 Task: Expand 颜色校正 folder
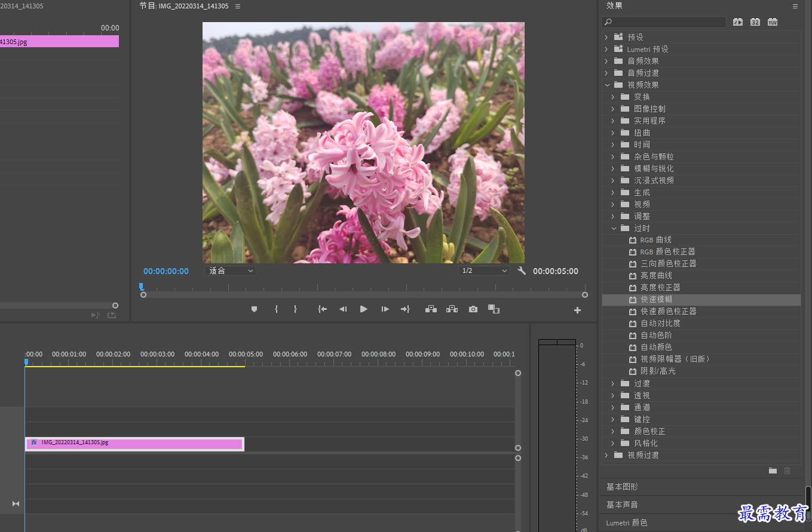(x=612, y=431)
